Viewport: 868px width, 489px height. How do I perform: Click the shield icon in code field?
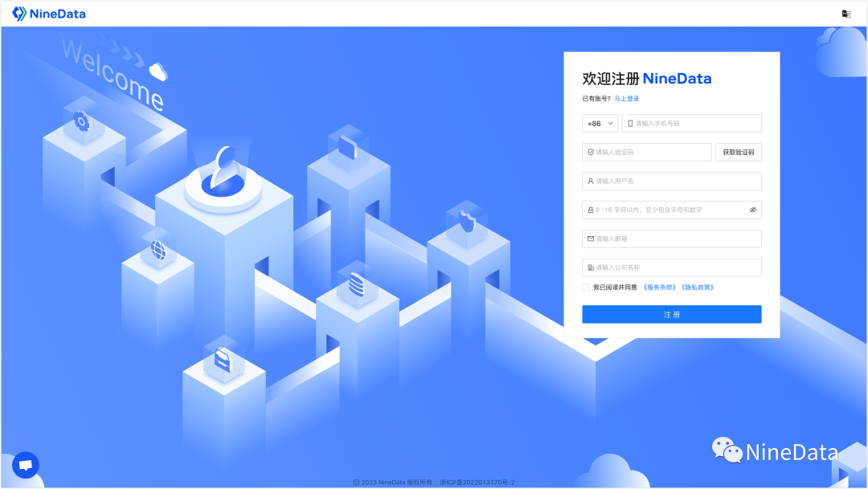[x=591, y=152]
